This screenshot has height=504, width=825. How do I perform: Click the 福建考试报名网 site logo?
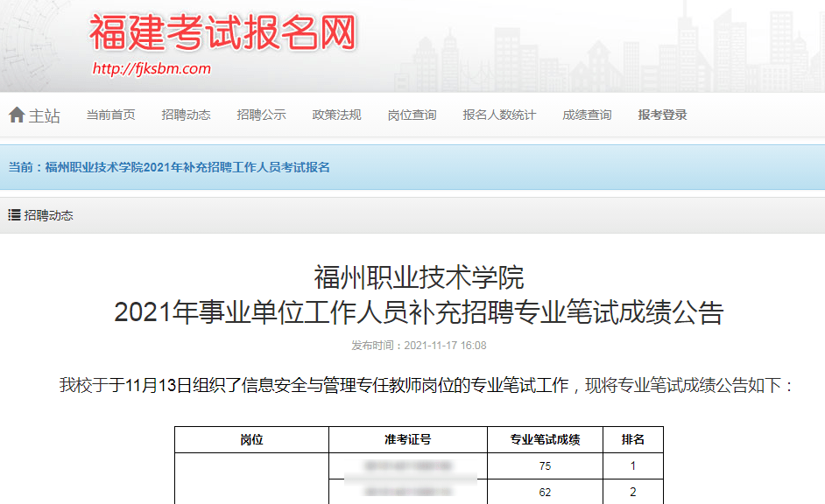pos(223,34)
